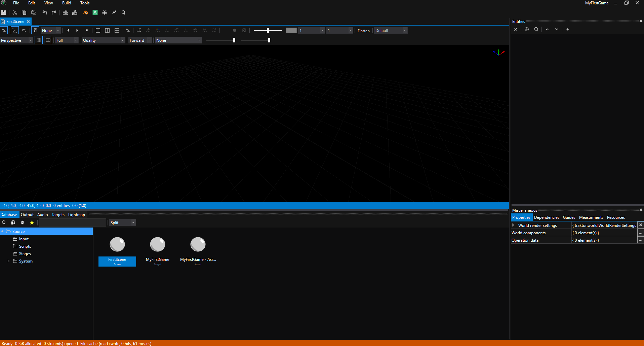Click the add entity plus icon in Entities panel
The width and height of the screenshot is (644, 346).
567,29
